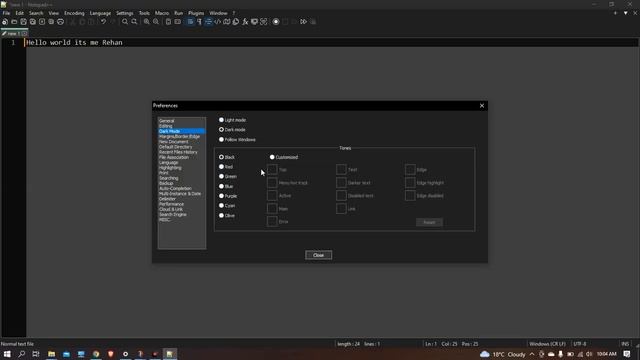Open the notification center icon
This screenshot has height=360, width=640.
coord(627,354)
